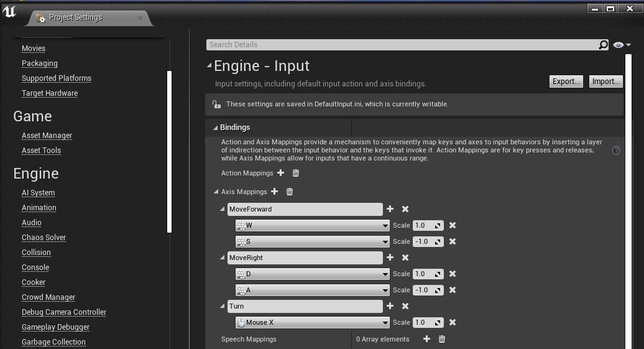Click the Unreal Engine logo
The height and width of the screenshot is (349, 644).
click(x=9, y=12)
